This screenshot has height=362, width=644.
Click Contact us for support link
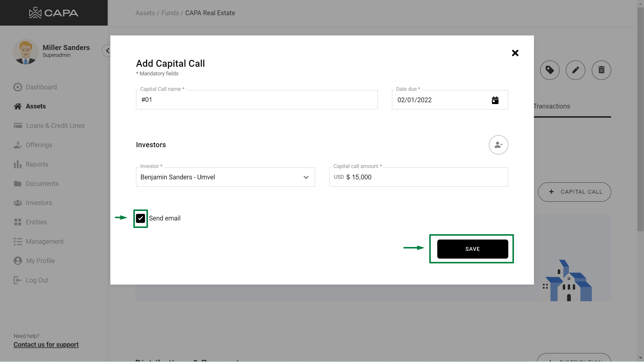pyautogui.click(x=46, y=344)
